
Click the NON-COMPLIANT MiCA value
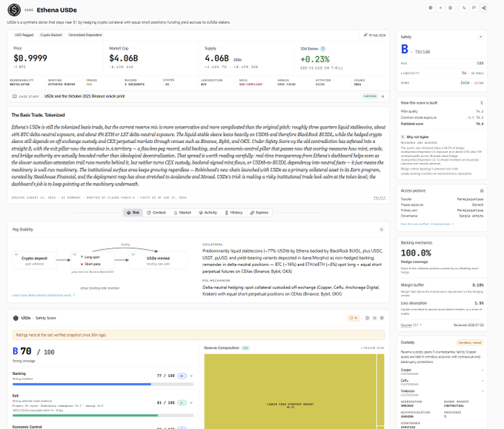[251, 84]
